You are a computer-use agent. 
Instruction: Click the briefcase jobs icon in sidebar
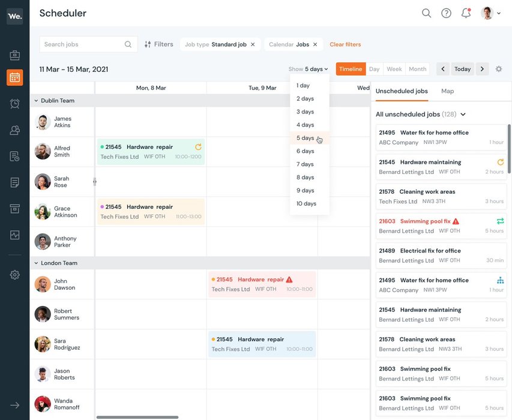14,55
